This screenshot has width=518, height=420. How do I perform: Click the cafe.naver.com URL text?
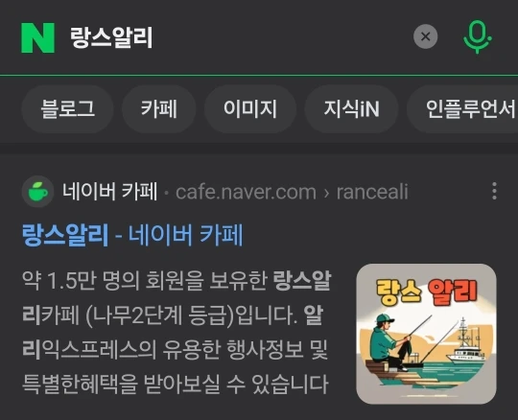point(247,192)
